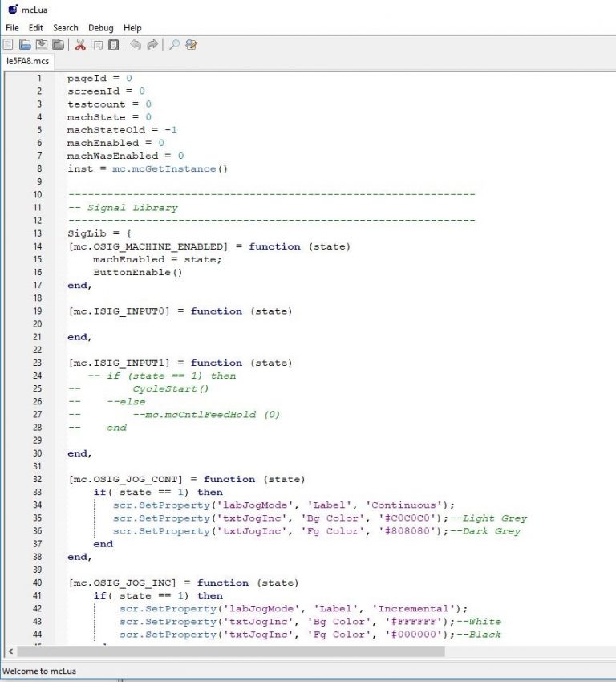Open the Debug menu
The width and height of the screenshot is (616, 682).
pyautogui.click(x=100, y=28)
